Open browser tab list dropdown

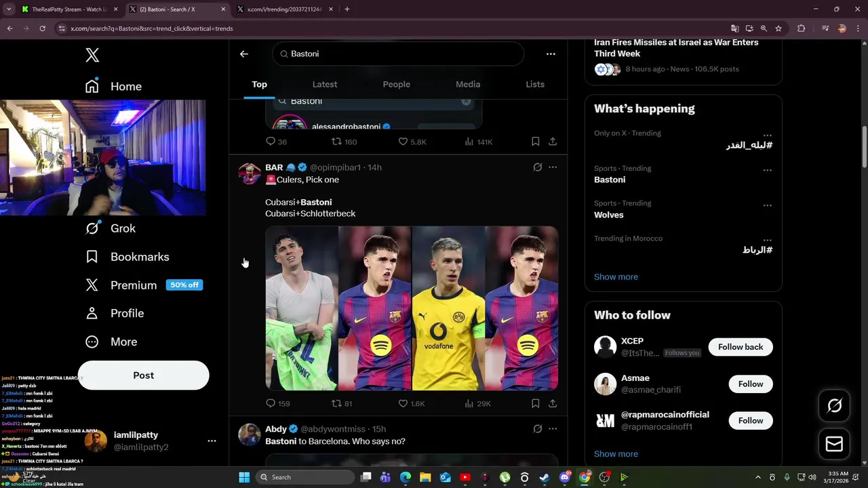(9, 9)
